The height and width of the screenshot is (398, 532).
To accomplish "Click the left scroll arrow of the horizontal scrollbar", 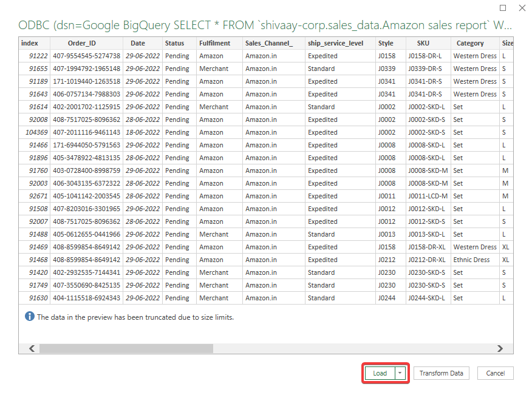I will (x=32, y=348).
